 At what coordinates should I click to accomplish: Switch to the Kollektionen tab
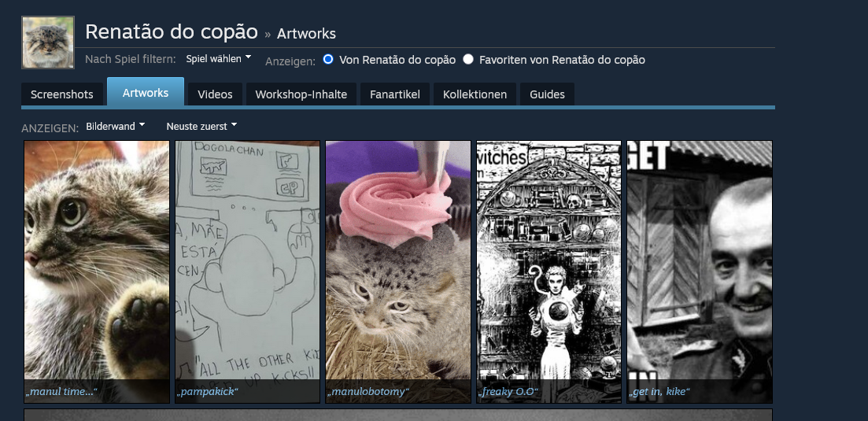pos(475,94)
